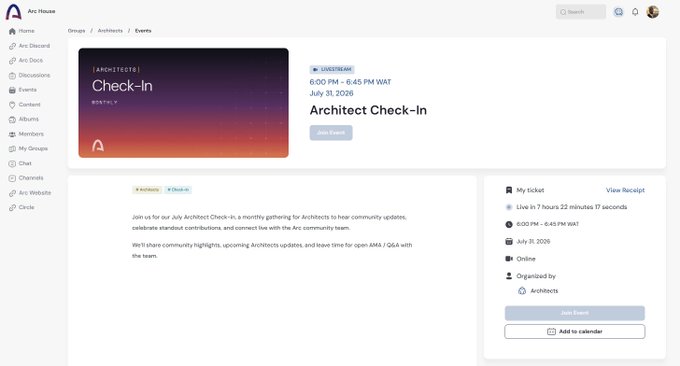680x366 pixels.
Task: Click the Architects organizer group icon
Action: coord(522,291)
